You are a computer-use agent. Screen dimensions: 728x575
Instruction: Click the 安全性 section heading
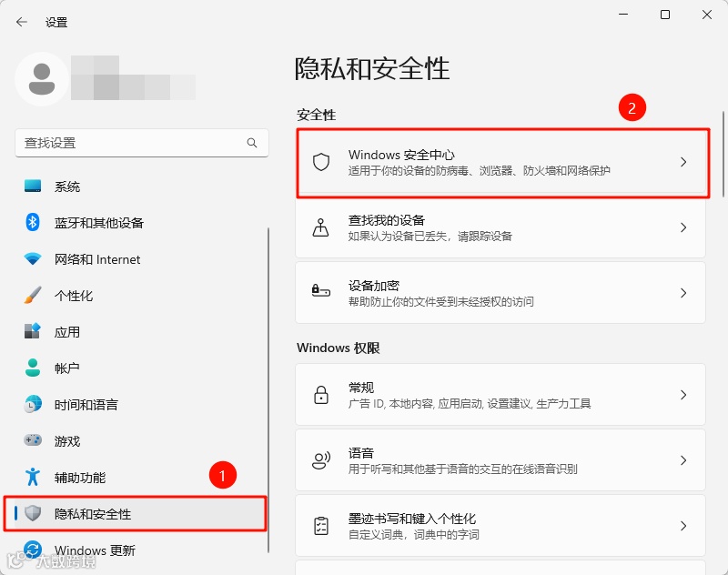pyautogui.click(x=316, y=115)
